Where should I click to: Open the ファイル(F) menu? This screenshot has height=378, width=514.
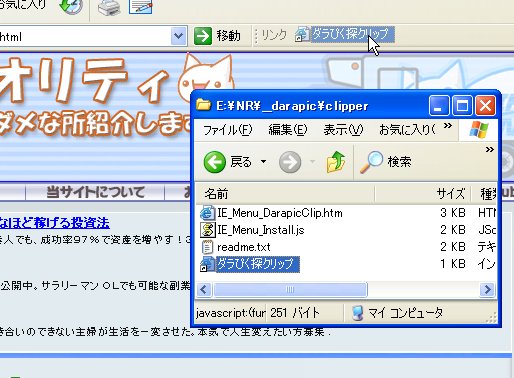(228, 130)
